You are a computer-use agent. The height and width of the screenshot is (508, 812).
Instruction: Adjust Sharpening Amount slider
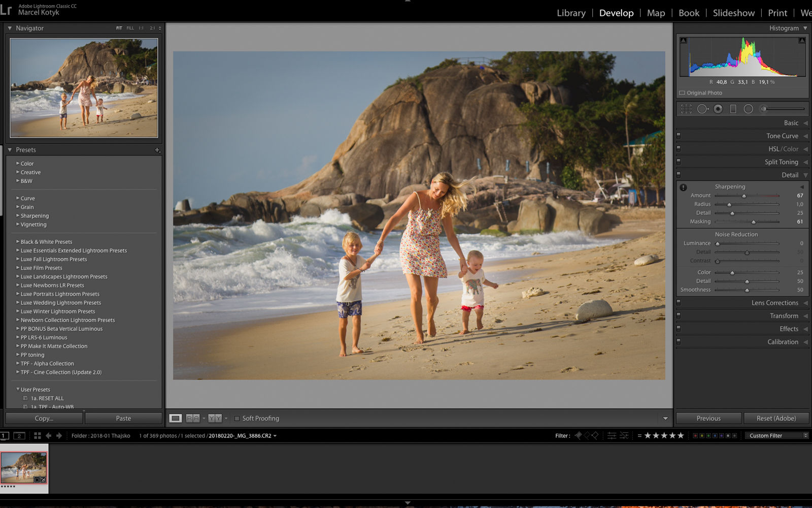pos(744,196)
